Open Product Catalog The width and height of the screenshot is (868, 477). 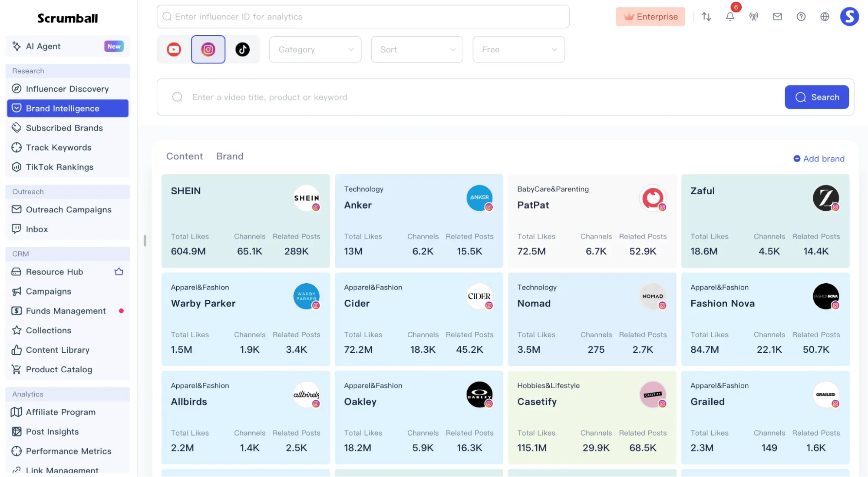68,369
